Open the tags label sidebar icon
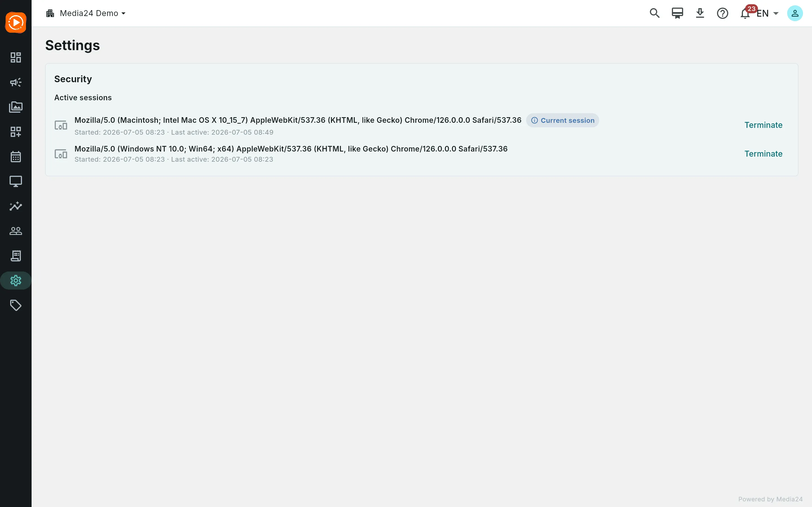The image size is (812, 507). pyautogui.click(x=16, y=306)
